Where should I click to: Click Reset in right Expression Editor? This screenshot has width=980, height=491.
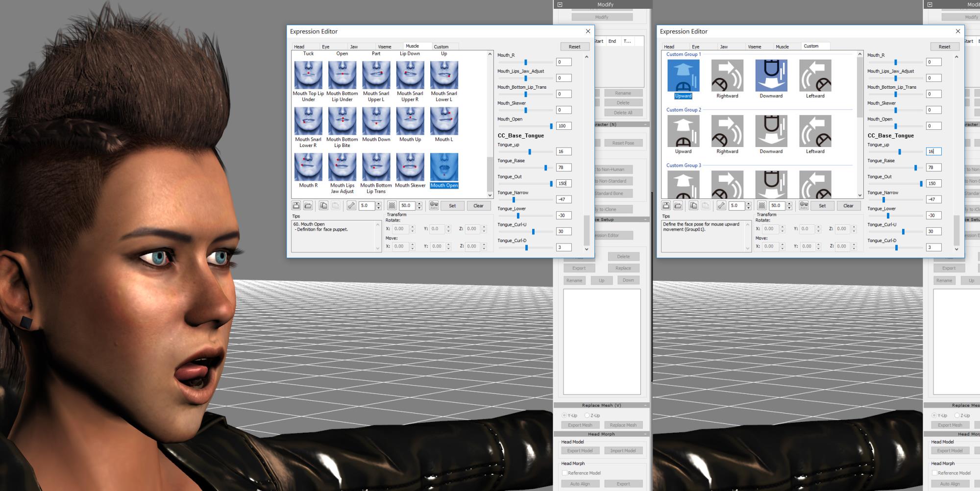(x=944, y=47)
